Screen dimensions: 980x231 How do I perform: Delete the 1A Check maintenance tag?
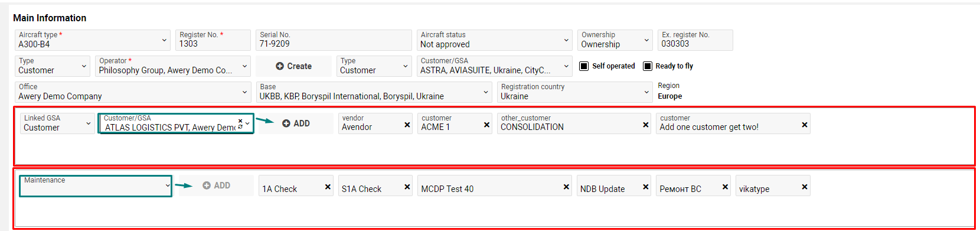[x=328, y=187]
